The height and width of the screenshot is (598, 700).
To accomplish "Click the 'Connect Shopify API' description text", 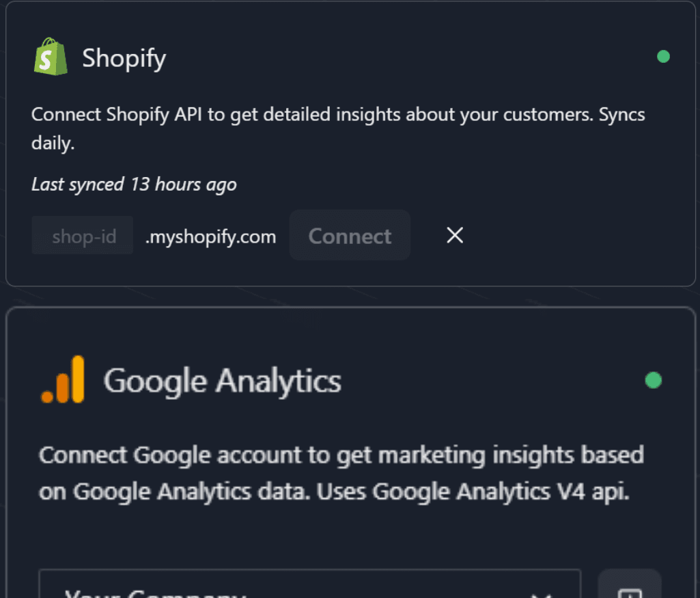I will [x=338, y=128].
